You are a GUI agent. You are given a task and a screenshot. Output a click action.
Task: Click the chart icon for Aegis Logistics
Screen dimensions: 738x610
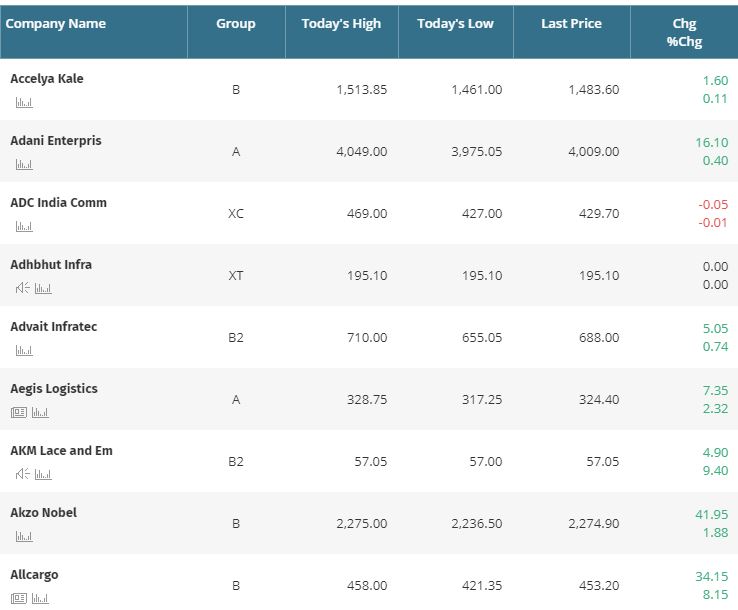point(40,412)
